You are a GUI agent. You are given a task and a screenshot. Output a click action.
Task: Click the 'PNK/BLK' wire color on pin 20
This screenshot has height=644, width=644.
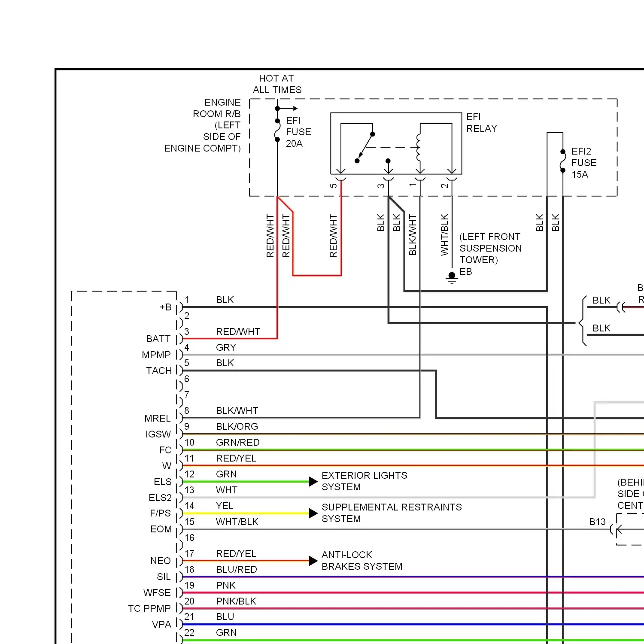click(x=236, y=601)
